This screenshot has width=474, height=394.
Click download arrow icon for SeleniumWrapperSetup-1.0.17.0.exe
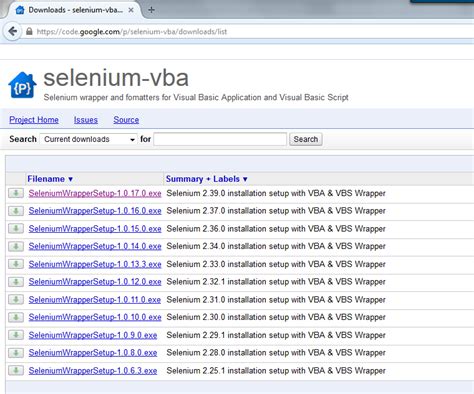pos(16,193)
